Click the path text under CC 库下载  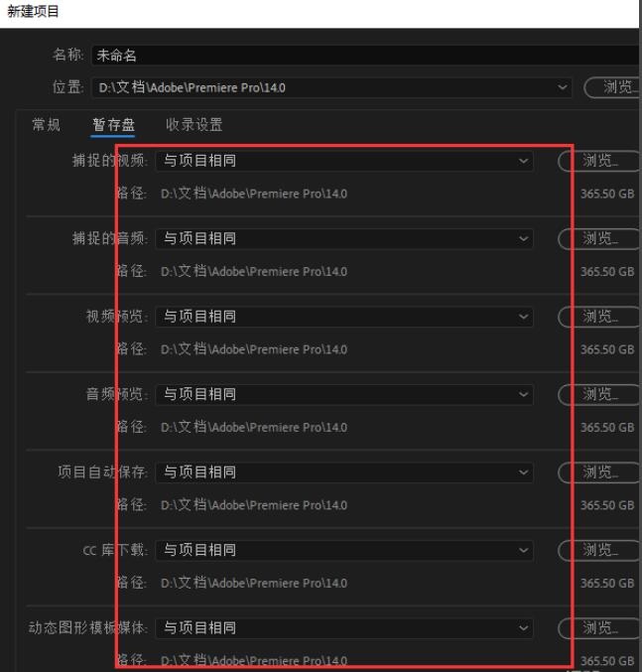(254, 584)
